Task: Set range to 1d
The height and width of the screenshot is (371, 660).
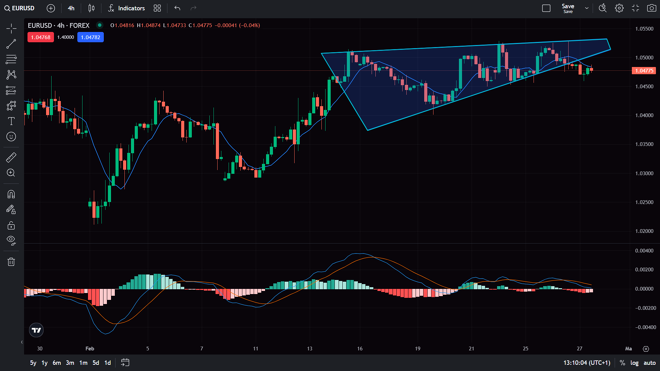Action: (x=108, y=363)
